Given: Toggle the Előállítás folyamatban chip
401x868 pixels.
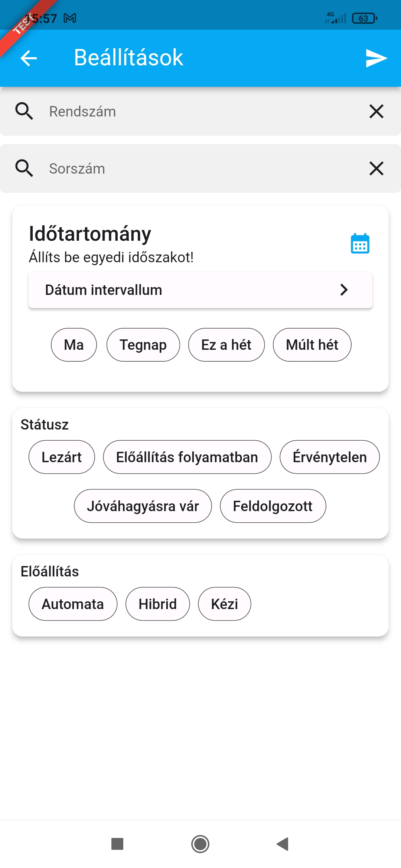Looking at the screenshot, I should pyautogui.click(x=187, y=457).
